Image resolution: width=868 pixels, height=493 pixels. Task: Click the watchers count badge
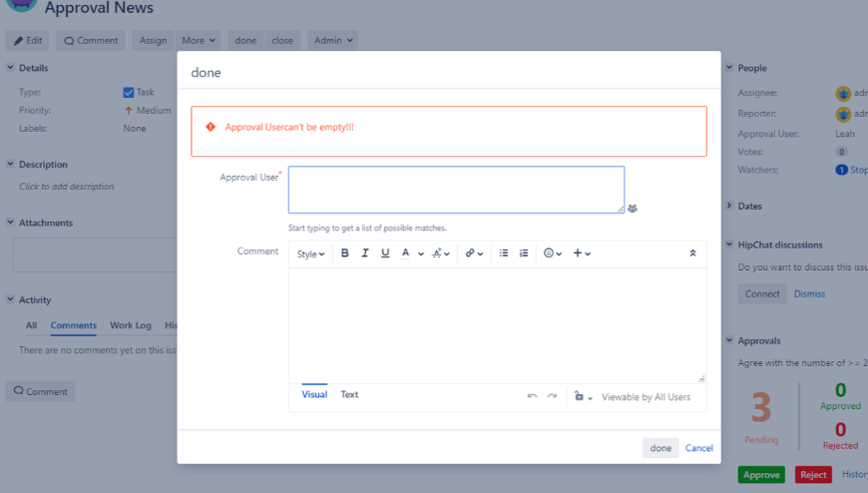tap(841, 170)
